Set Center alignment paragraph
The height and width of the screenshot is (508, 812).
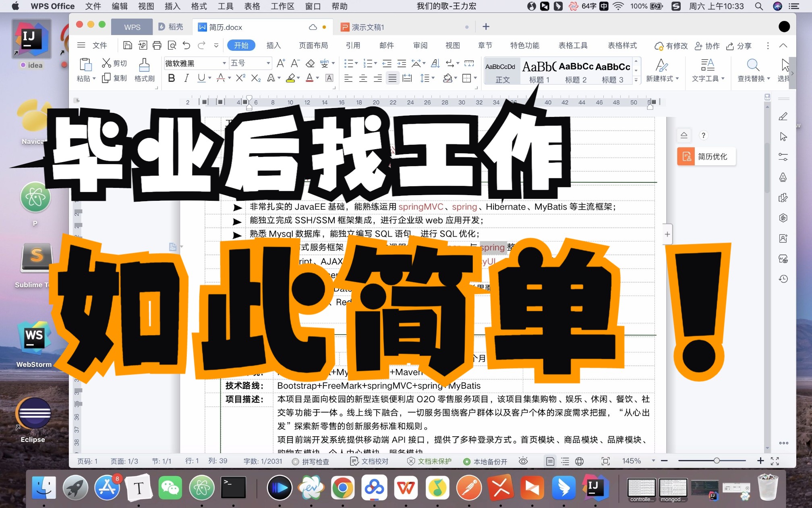(363, 78)
